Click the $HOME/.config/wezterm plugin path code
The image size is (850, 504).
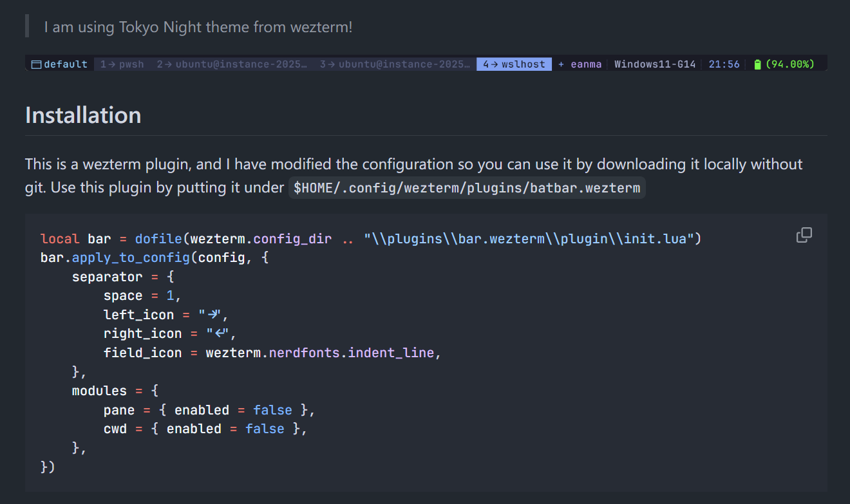coord(467,188)
